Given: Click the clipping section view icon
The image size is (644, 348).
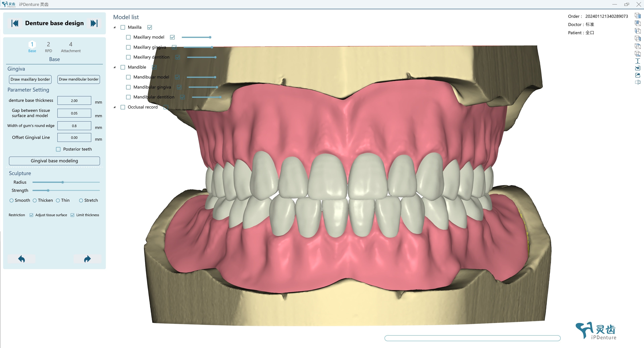Looking at the screenshot, I should tap(637, 82).
